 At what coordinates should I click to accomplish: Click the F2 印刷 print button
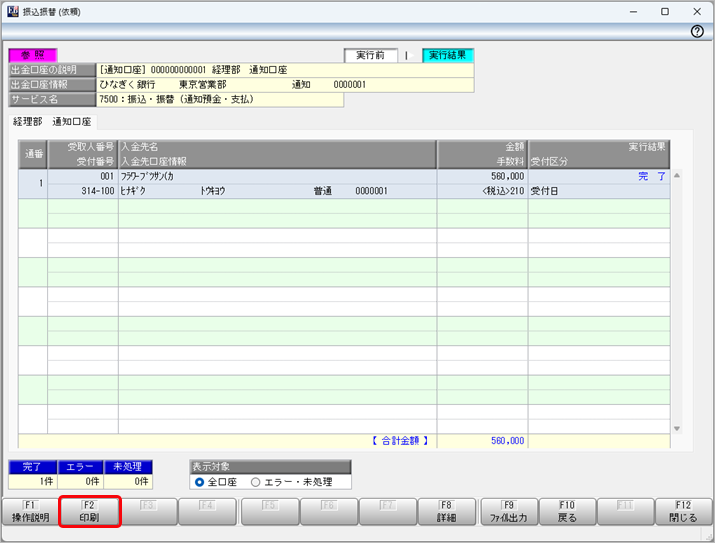pos(89,512)
